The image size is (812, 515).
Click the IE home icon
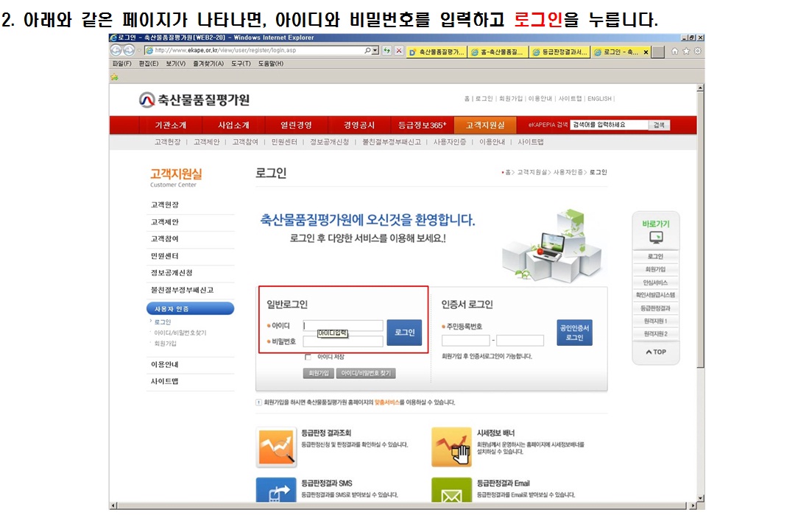(x=676, y=51)
